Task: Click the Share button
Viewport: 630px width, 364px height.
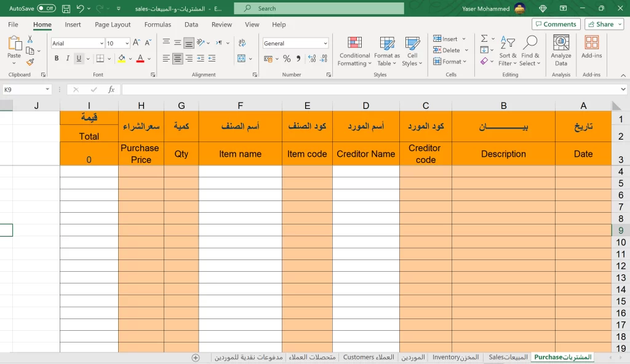Action: tap(604, 24)
